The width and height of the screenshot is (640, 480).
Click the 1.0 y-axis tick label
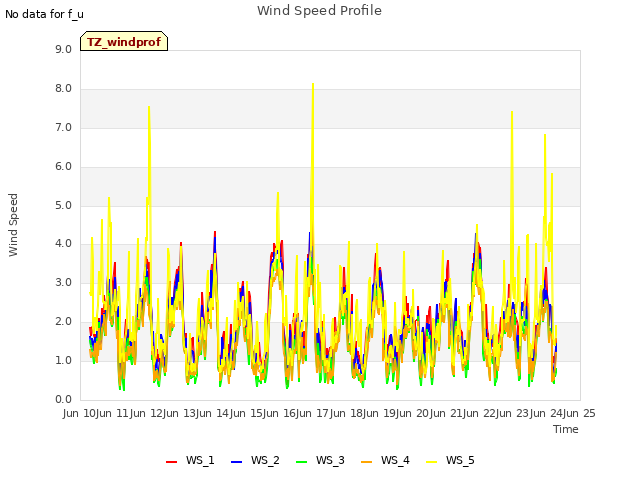click(x=63, y=360)
